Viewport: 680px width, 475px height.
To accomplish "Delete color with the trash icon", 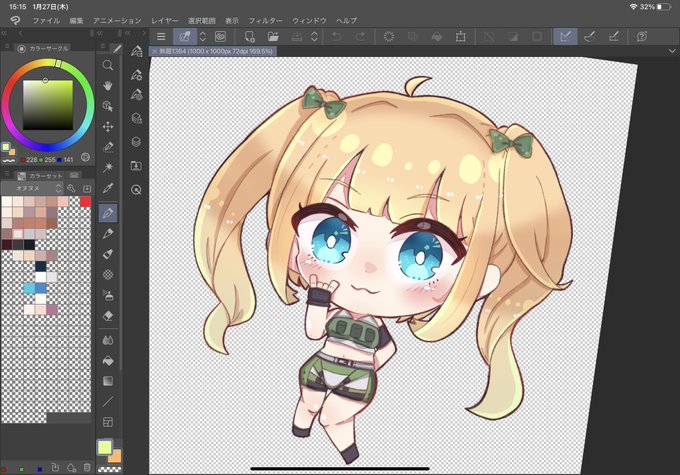I will pos(87,467).
